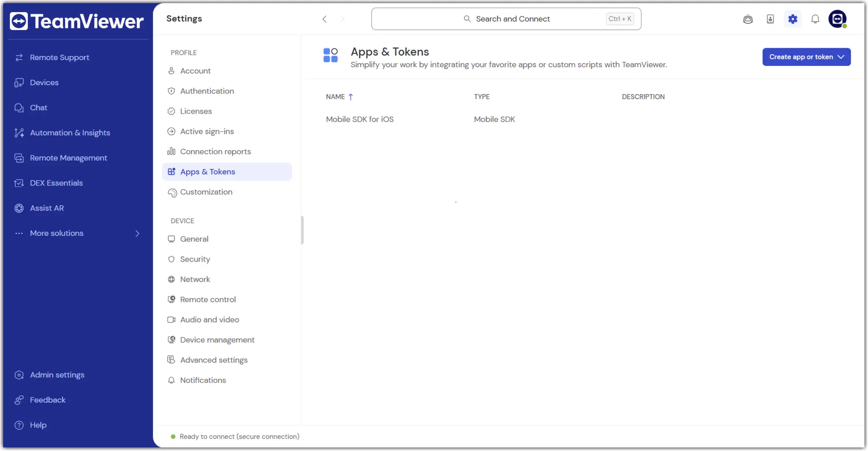Open Notifications settings
Viewport: 868px width, 451px height.
pos(227,380)
